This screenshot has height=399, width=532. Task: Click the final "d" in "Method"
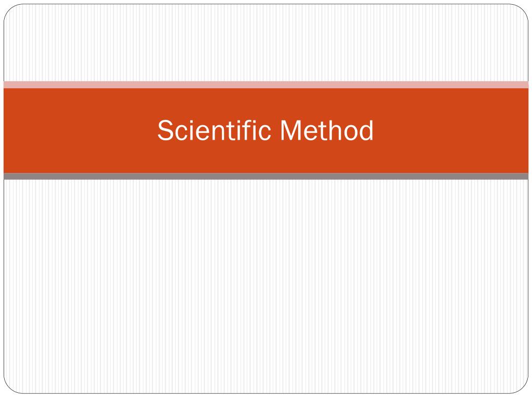367,131
